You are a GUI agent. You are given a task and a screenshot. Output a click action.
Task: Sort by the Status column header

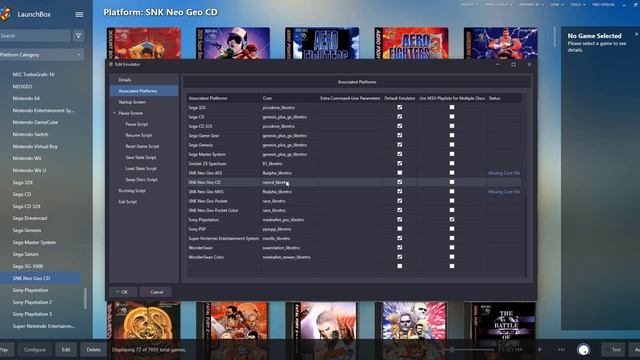tap(494, 98)
